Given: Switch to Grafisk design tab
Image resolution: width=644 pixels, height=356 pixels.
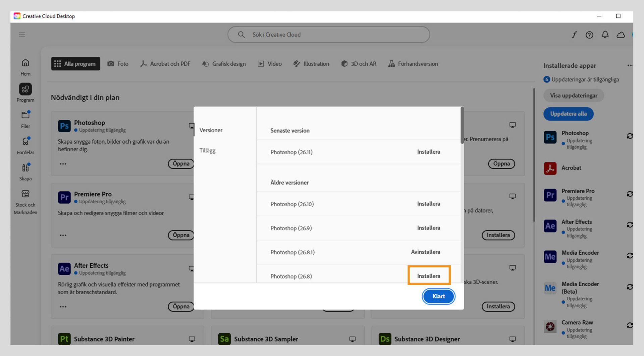Looking at the screenshot, I should pos(224,64).
